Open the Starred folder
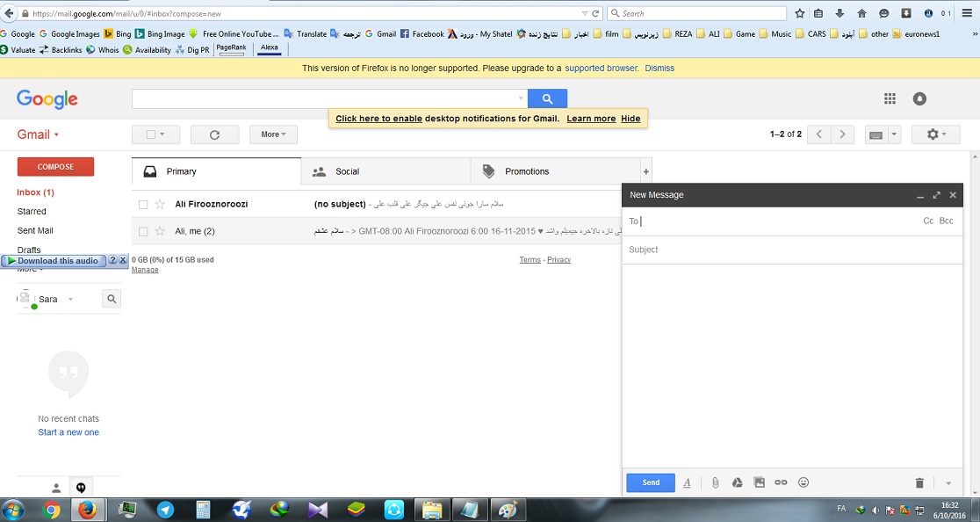Image resolution: width=980 pixels, height=522 pixels. click(x=32, y=211)
